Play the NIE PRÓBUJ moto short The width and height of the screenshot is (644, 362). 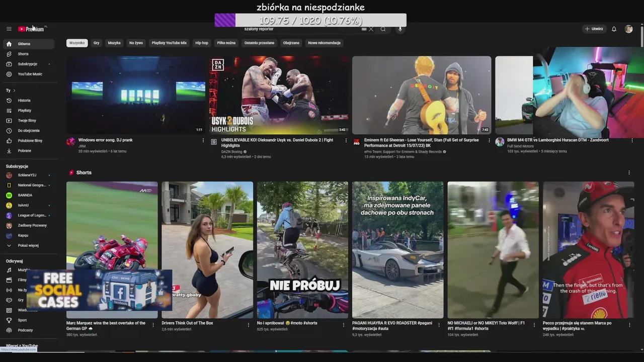click(302, 250)
